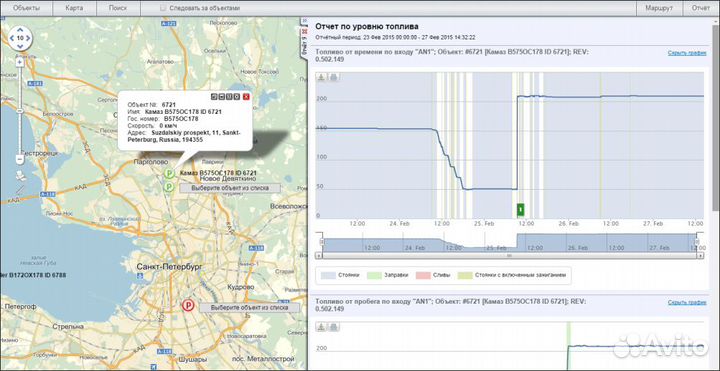Click the red parking marker south of Санкт-Петербург
This screenshot has width=720, height=371.
click(187, 305)
